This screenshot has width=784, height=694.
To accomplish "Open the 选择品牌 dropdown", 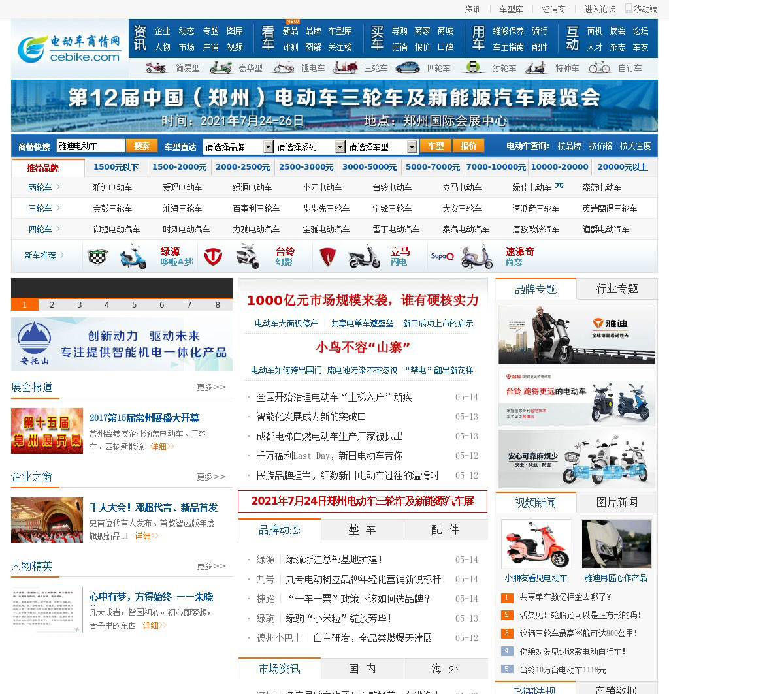I will pyautogui.click(x=238, y=147).
